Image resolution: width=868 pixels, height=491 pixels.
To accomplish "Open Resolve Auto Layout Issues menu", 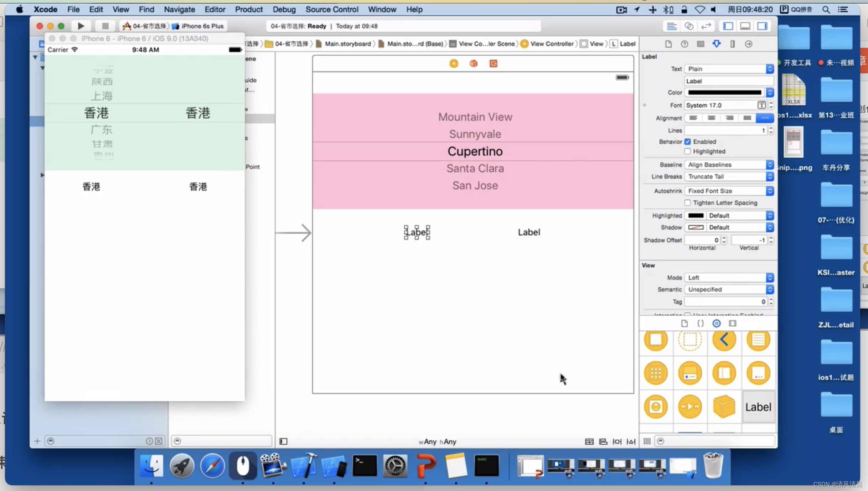I will click(x=631, y=441).
